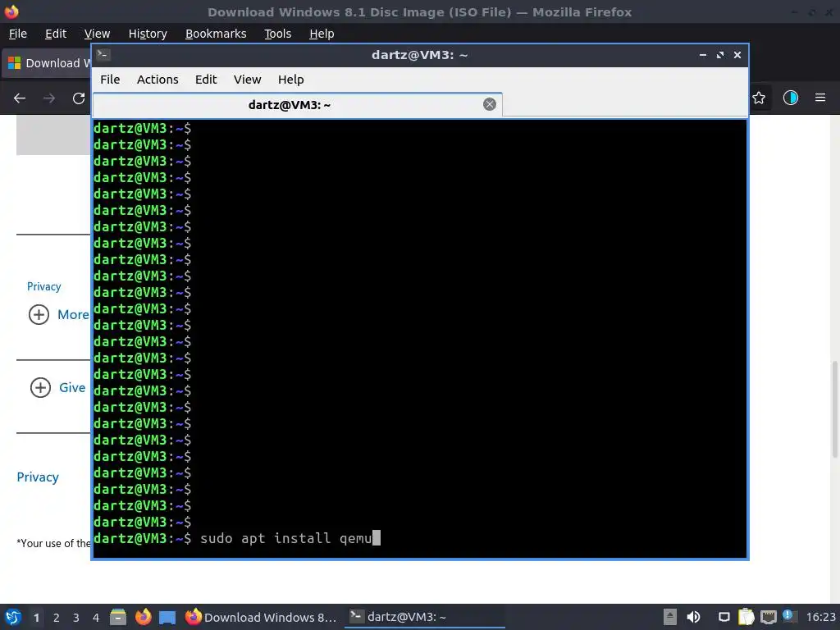
Task: Click the 16:23 panel clock
Action: 820,617
